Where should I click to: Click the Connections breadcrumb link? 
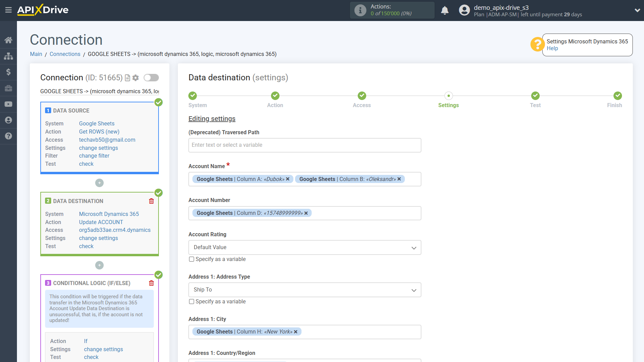tap(65, 54)
